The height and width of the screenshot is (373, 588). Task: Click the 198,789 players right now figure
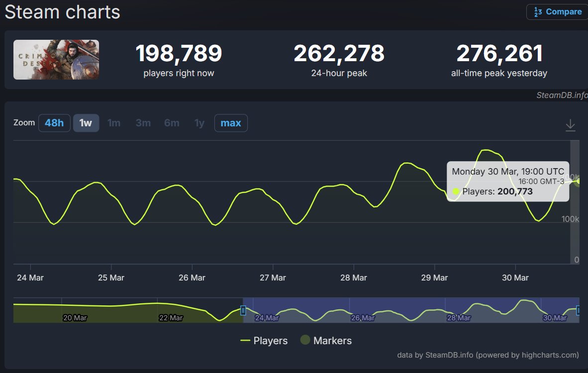[179, 53]
